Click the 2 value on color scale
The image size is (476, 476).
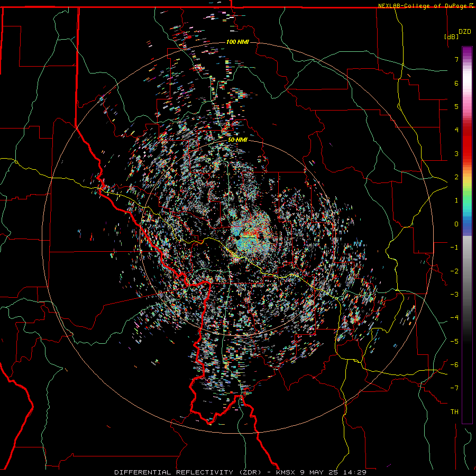click(456, 177)
